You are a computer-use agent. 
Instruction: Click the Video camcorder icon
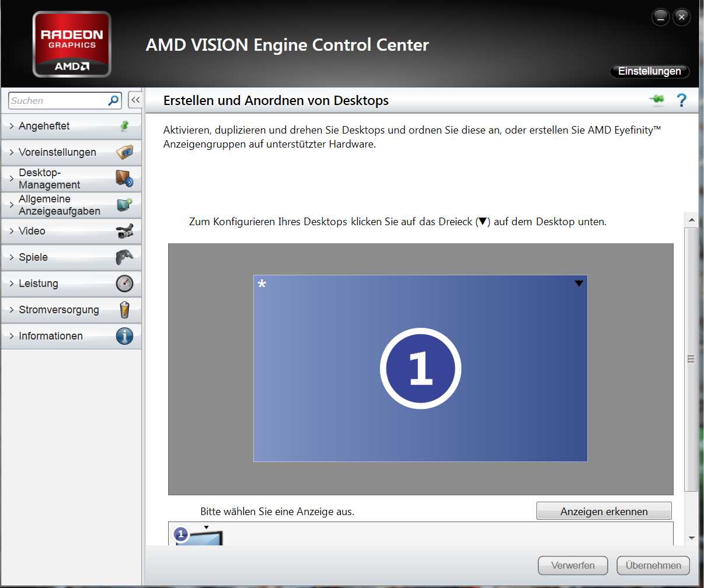(x=124, y=231)
